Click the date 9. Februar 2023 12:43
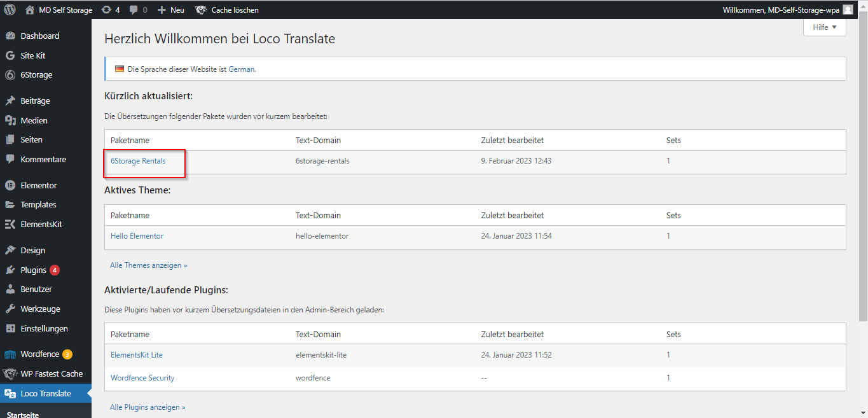The width and height of the screenshot is (868, 418). pyautogui.click(x=516, y=161)
